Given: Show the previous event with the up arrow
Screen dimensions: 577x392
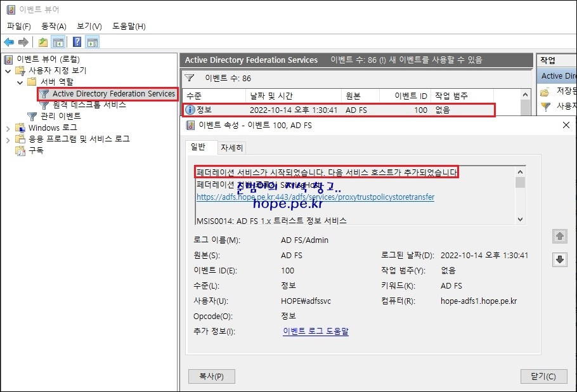Looking at the screenshot, I should tap(560, 236).
